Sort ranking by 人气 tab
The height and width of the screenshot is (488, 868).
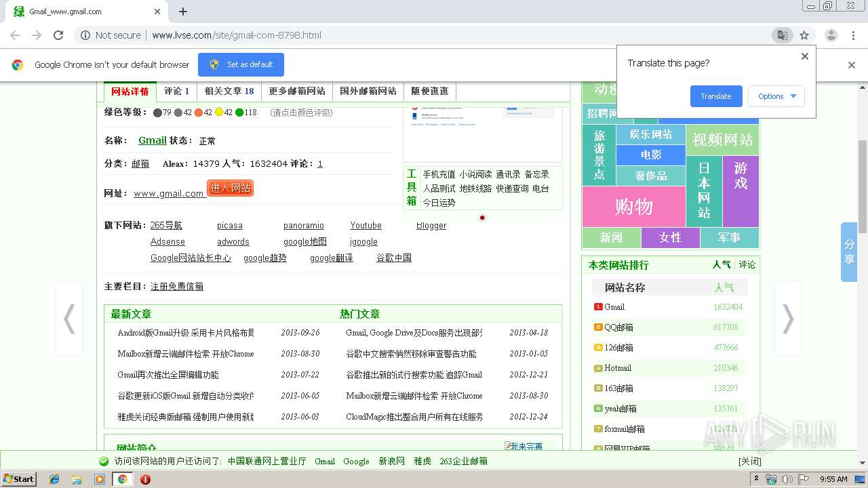(x=722, y=265)
